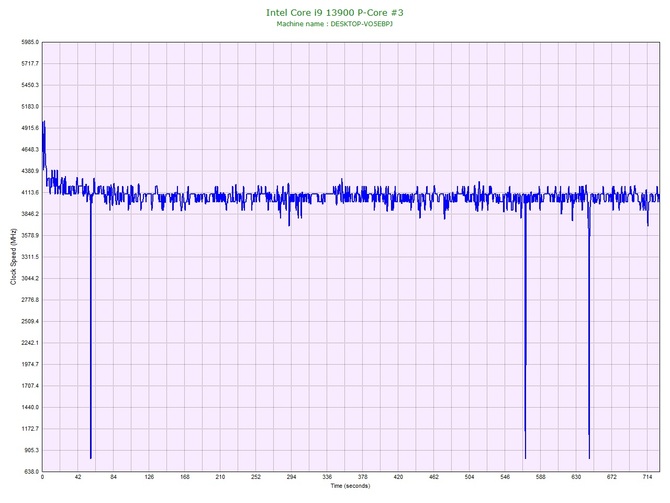Click the 1440.0 y-axis tick label

[30, 407]
